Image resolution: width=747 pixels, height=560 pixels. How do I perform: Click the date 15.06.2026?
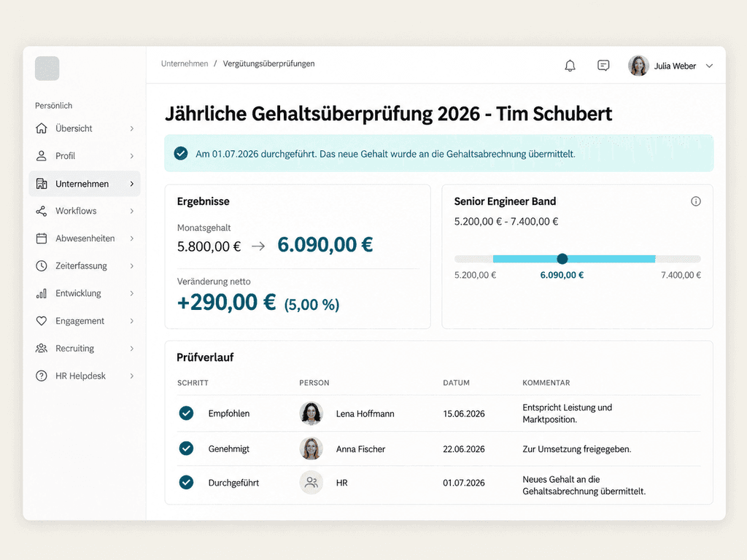463,414
